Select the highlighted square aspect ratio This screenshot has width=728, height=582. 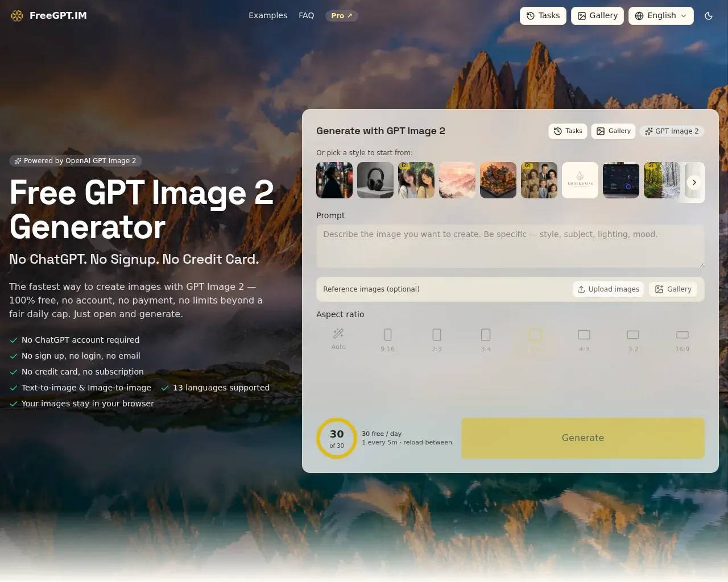coord(535,340)
